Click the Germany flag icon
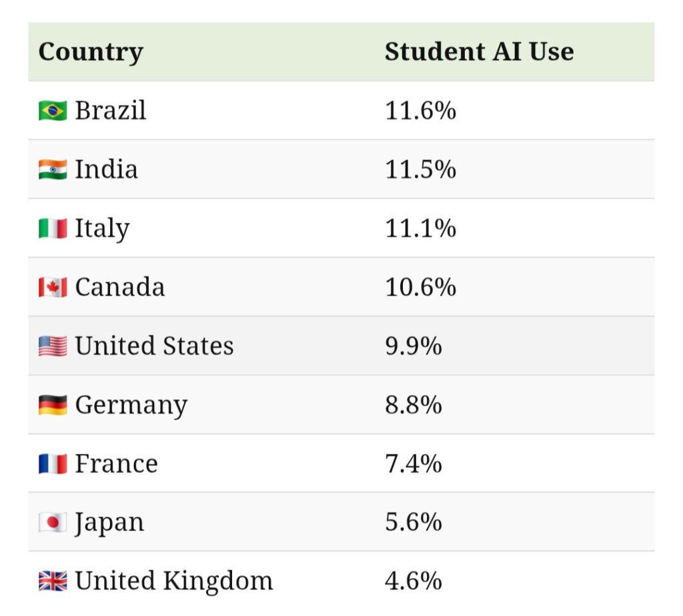Viewport: 683px width, 616px height. point(53,404)
